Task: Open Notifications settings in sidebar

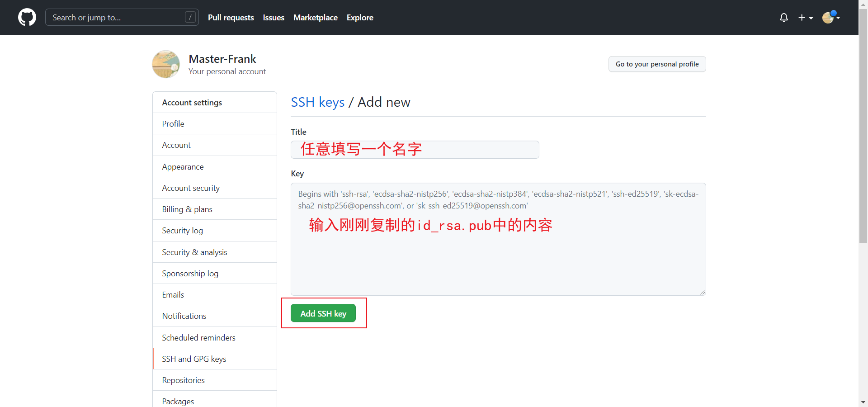Action: point(215,316)
